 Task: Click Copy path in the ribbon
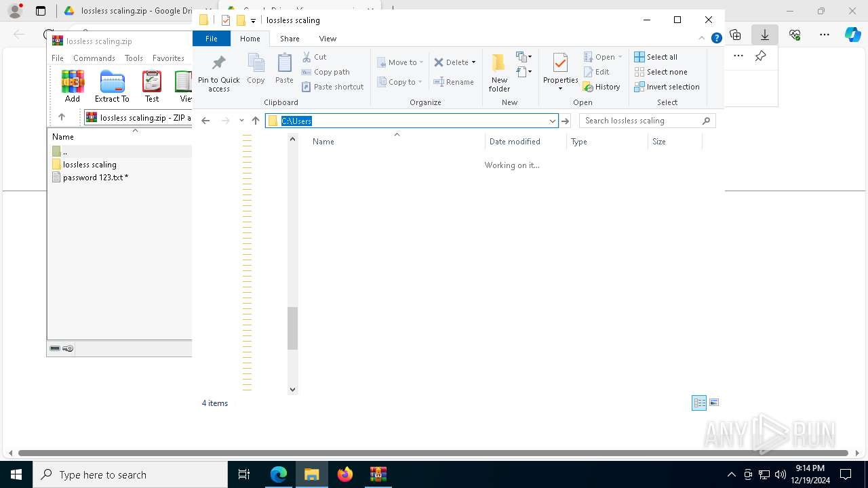click(x=325, y=72)
